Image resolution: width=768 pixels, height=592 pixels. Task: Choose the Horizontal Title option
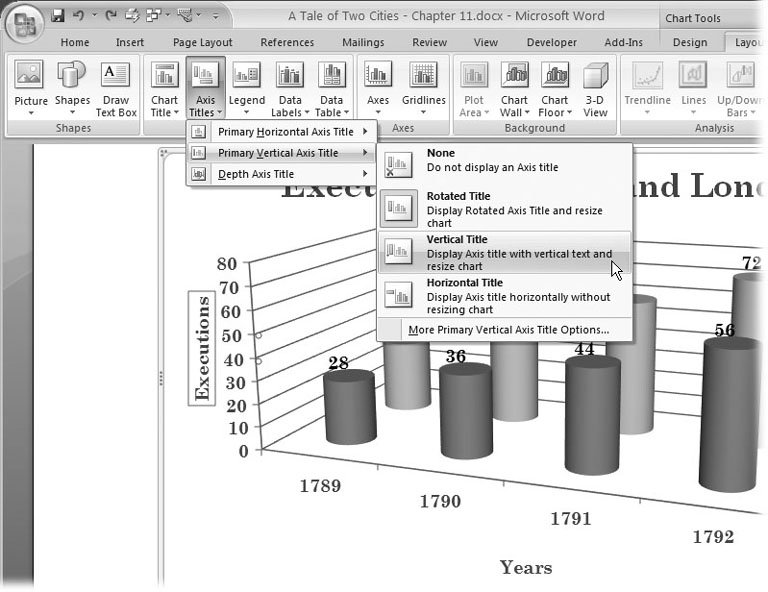click(504, 296)
